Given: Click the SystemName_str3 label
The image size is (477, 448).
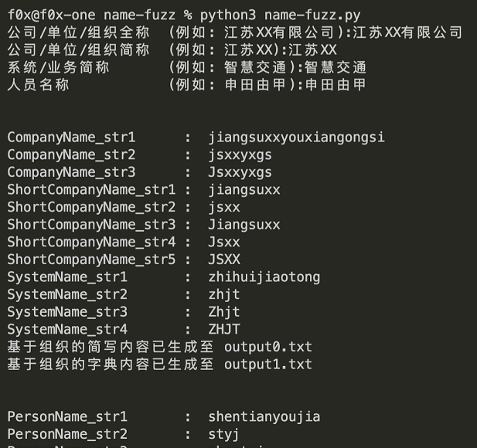Looking at the screenshot, I should pos(67,312).
